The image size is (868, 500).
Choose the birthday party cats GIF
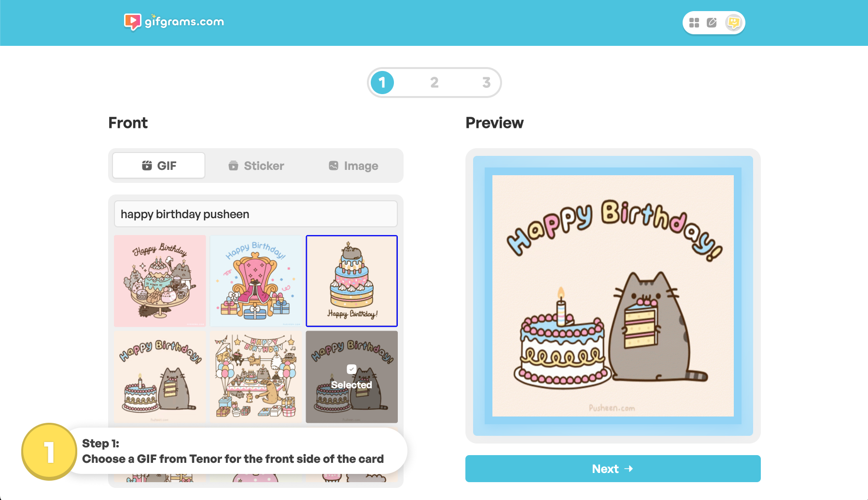(x=256, y=377)
